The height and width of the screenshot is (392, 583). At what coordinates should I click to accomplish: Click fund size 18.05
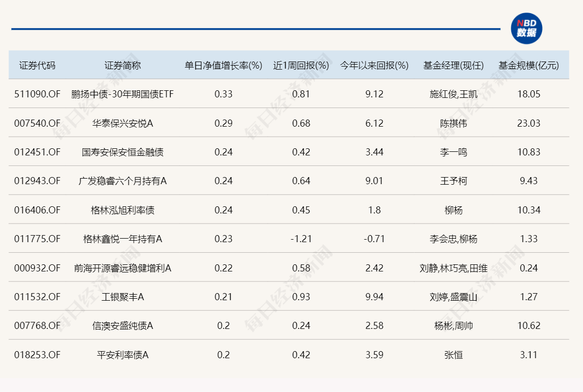[528, 94]
